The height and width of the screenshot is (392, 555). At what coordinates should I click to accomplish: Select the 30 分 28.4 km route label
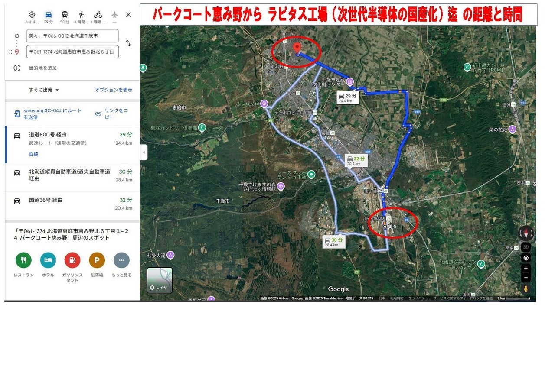334,242
